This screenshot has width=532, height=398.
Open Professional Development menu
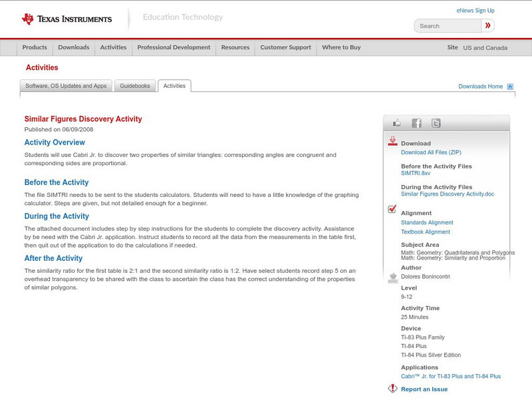point(174,47)
